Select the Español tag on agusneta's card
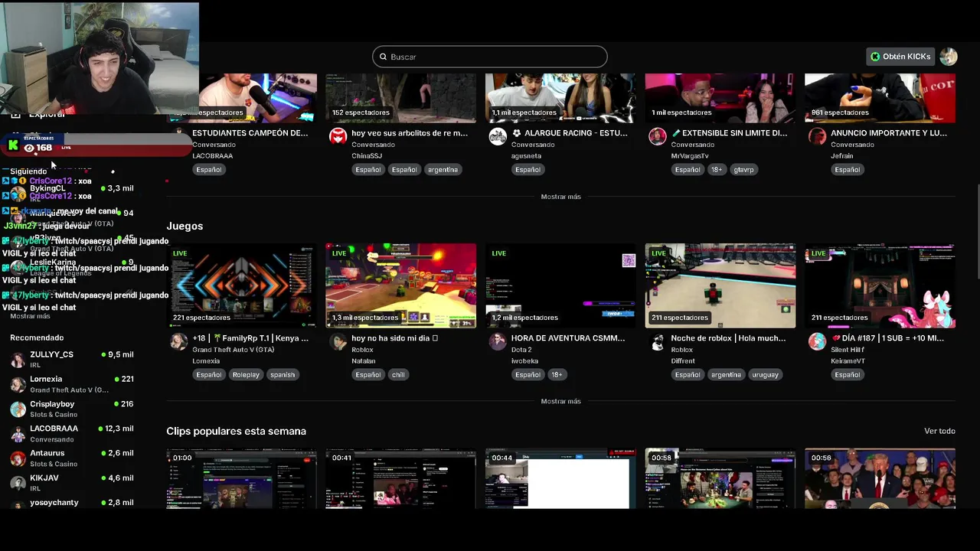 pyautogui.click(x=528, y=170)
